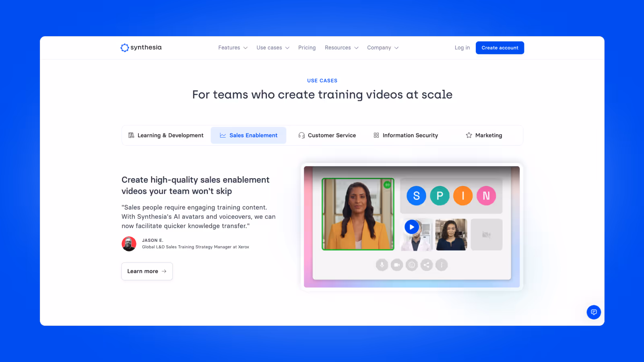Open the chat support widget
The height and width of the screenshot is (362, 644).
pyautogui.click(x=594, y=312)
